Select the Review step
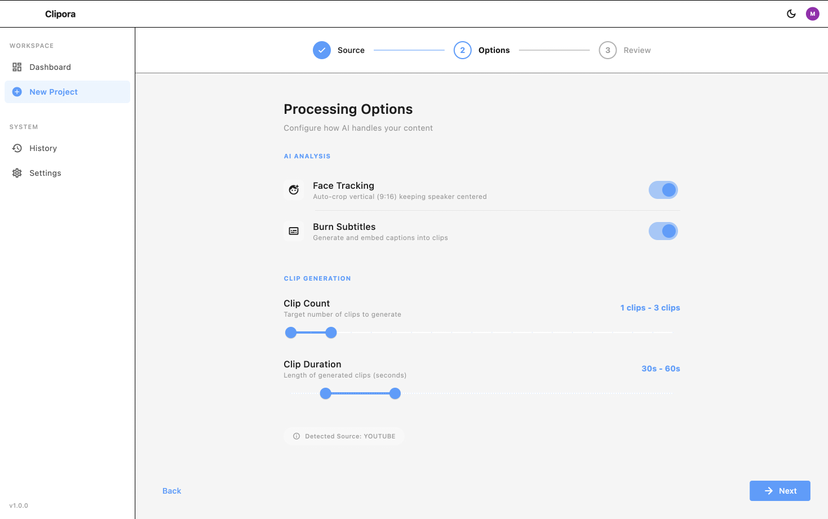The width and height of the screenshot is (828, 519). click(608, 50)
